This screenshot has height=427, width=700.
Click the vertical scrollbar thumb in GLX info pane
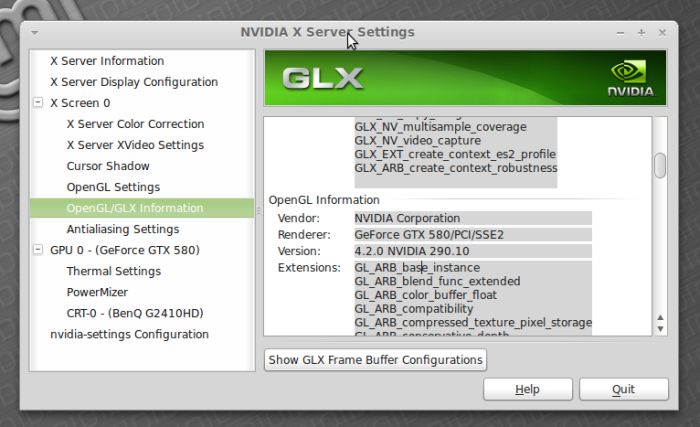pos(660,165)
